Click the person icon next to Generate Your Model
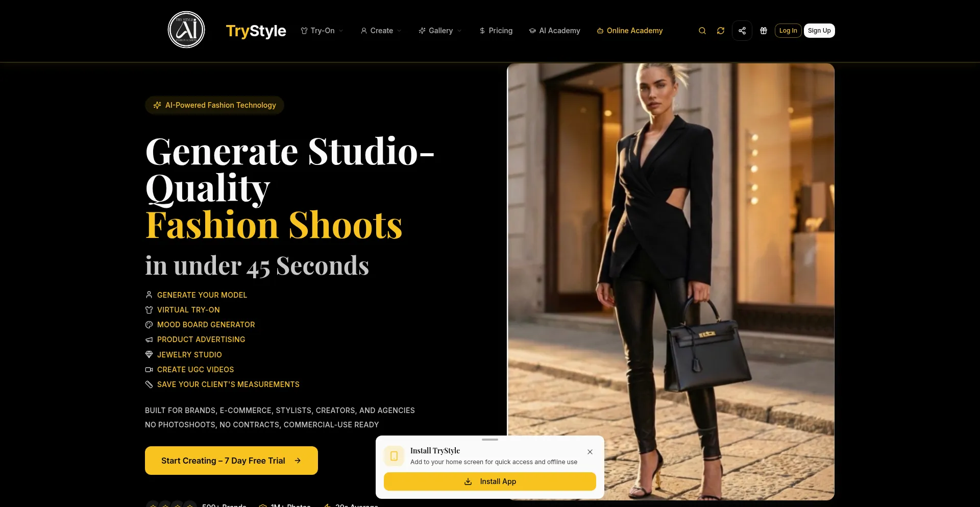 (x=149, y=295)
